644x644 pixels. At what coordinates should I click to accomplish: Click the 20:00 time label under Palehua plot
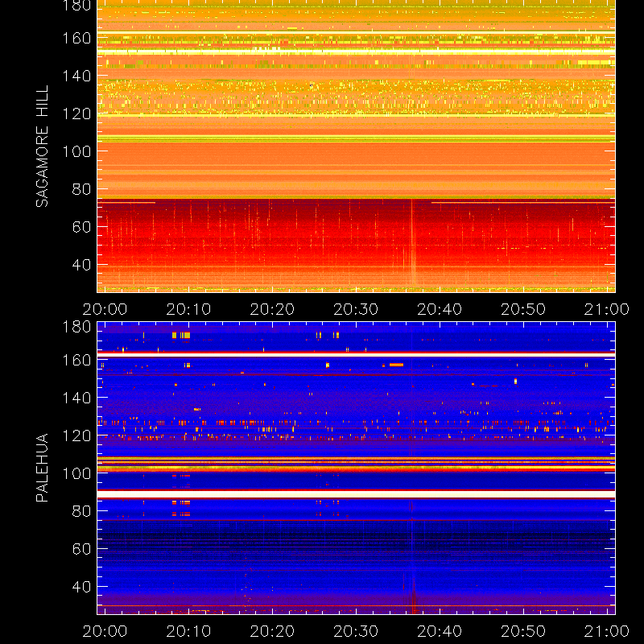pos(105,631)
